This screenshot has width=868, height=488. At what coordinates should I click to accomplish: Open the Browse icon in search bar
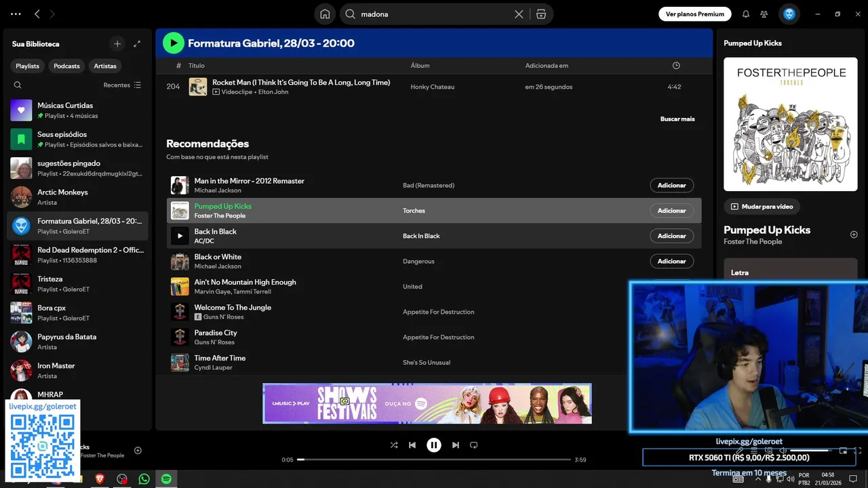coord(540,14)
